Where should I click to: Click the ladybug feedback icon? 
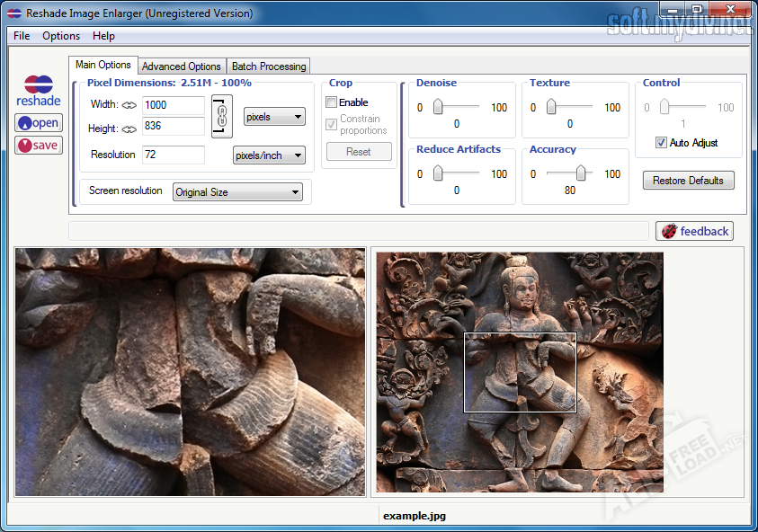(669, 231)
